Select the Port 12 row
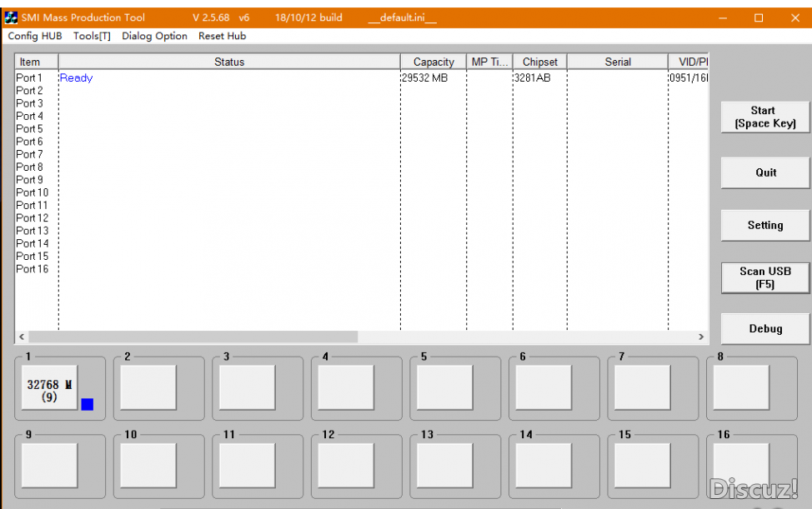 pos(362,217)
